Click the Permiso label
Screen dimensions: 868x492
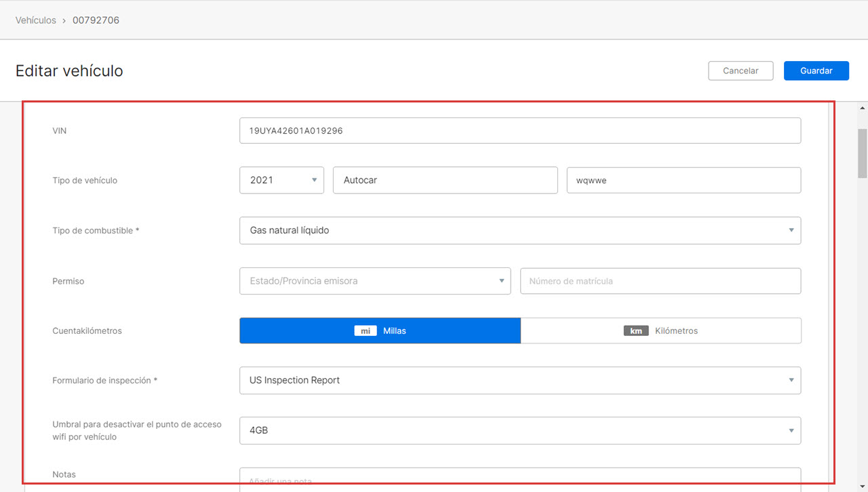(x=68, y=281)
